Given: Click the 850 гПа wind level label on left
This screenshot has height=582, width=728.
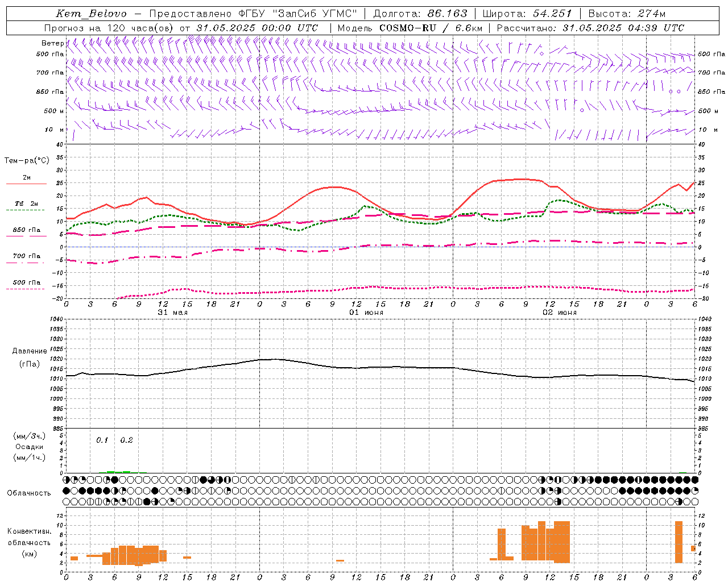Looking at the screenshot, I should tap(50, 92).
